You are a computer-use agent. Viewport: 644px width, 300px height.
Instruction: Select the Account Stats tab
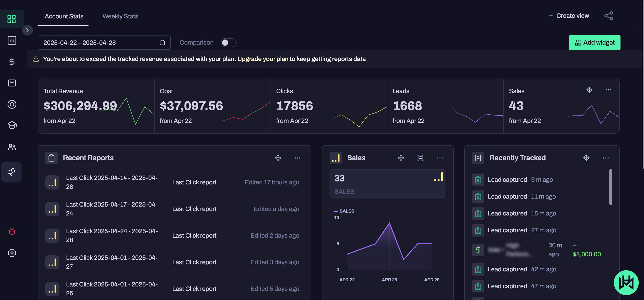pos(64,16)
